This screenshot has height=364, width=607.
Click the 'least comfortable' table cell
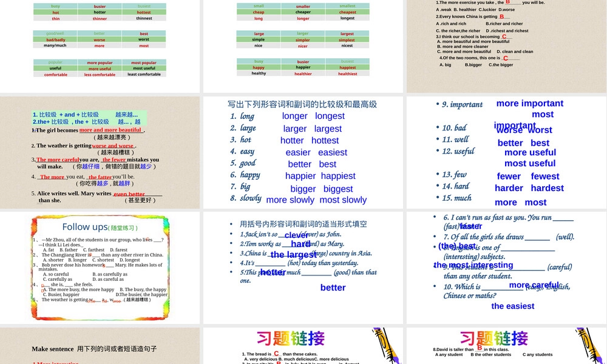click(x=144, y=74)
